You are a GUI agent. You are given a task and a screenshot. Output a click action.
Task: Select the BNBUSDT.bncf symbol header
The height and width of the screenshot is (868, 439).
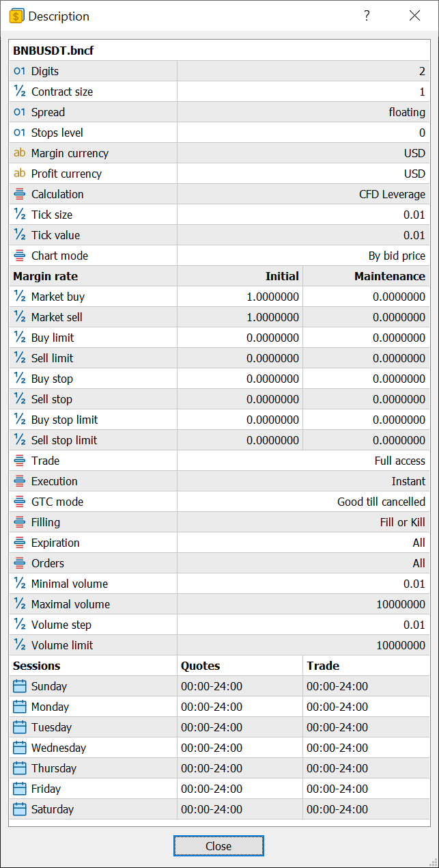(220, 51)
